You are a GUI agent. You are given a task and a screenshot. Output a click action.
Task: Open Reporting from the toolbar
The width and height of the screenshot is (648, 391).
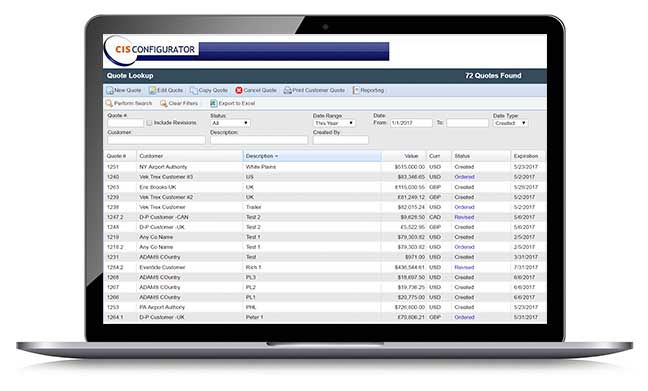(368, 90)
